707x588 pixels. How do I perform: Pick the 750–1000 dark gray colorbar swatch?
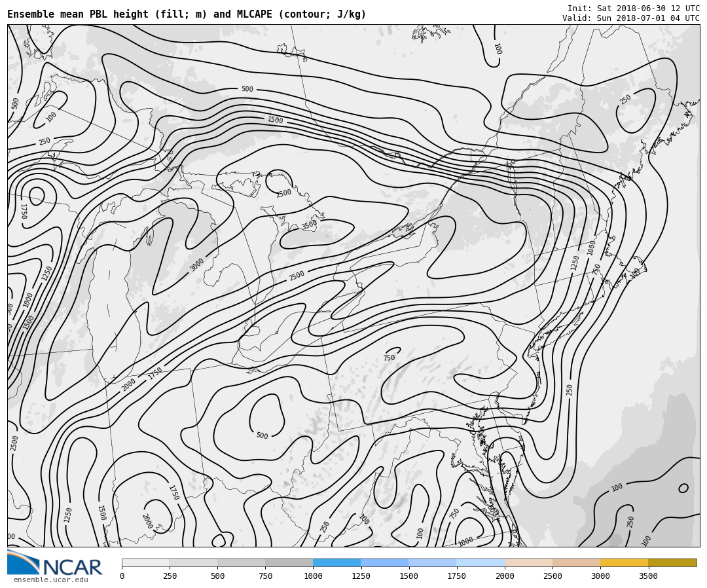(x=289, y=562)
